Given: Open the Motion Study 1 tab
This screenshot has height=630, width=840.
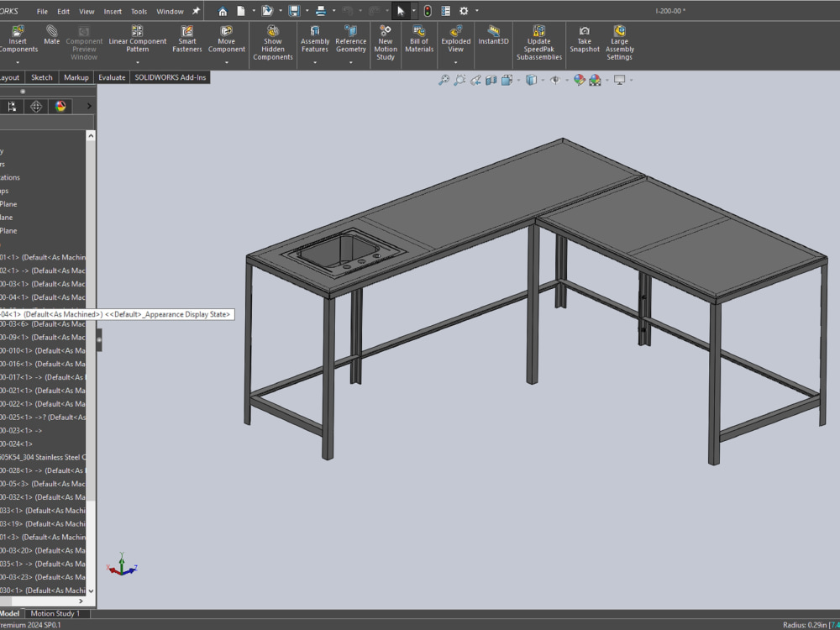Looking at the screenshot, I should (x=55, y=613).
